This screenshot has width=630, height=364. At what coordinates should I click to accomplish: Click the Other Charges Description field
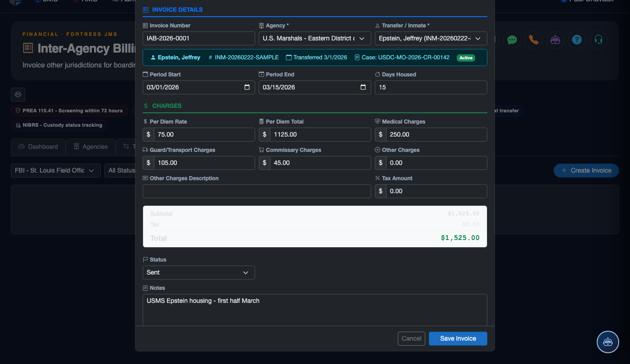pos(257,191)
